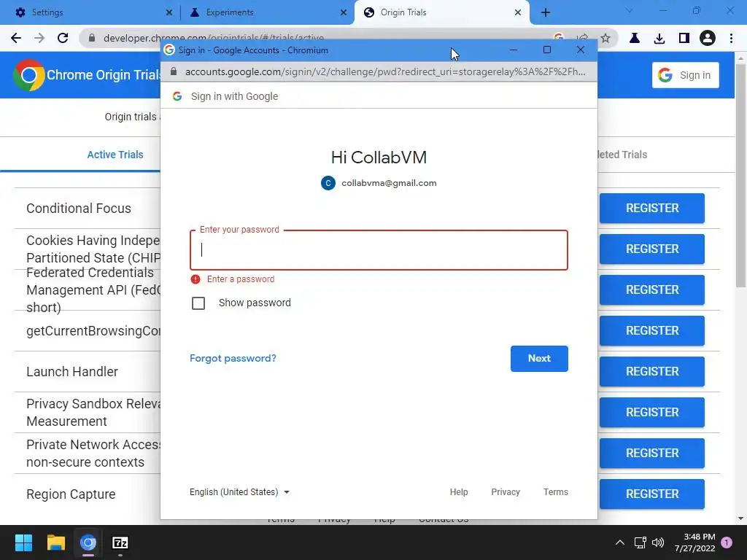The image size is (747, 560).
Task: Open a new browser tab
Action: coord(546,13)
